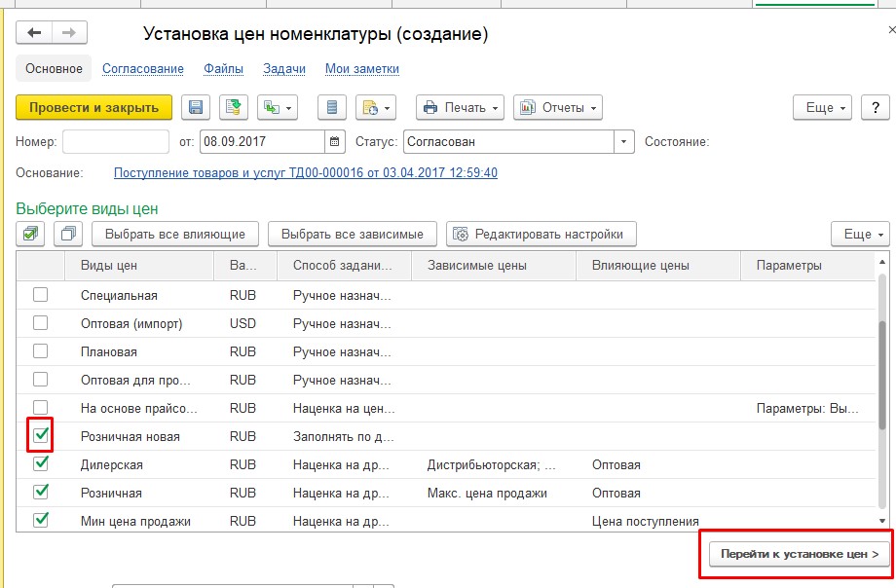896x588 pixels.
Task: Click the Дистрибьюторская; ... cell
Action: coord(492,464)
